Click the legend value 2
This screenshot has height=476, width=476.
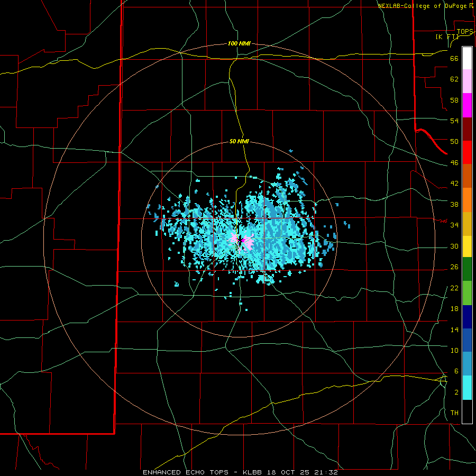pyautogui.click(x=456, y=392)
